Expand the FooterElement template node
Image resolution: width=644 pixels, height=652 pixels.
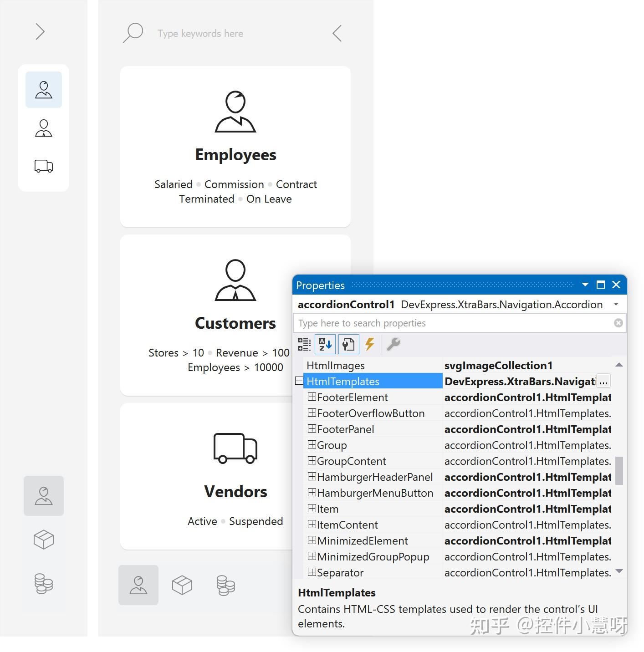312,397
